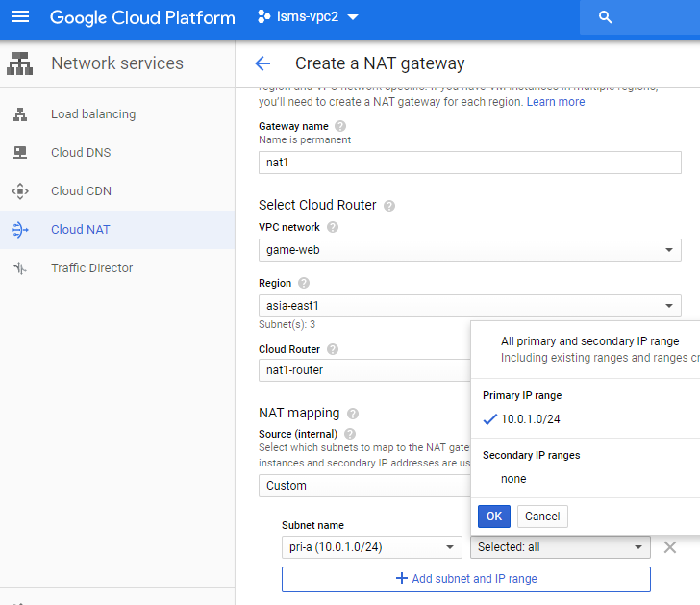The width and height of the screenshot is (700, 605).
Task: Open Cloud DNS in the sidebar
Action: [x=81, y=153]
